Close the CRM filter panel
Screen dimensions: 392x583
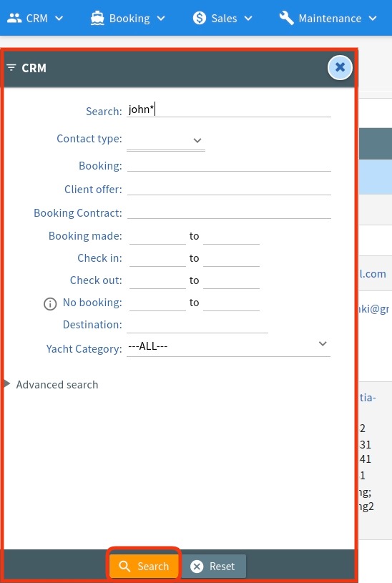click(x=340, y=67)
